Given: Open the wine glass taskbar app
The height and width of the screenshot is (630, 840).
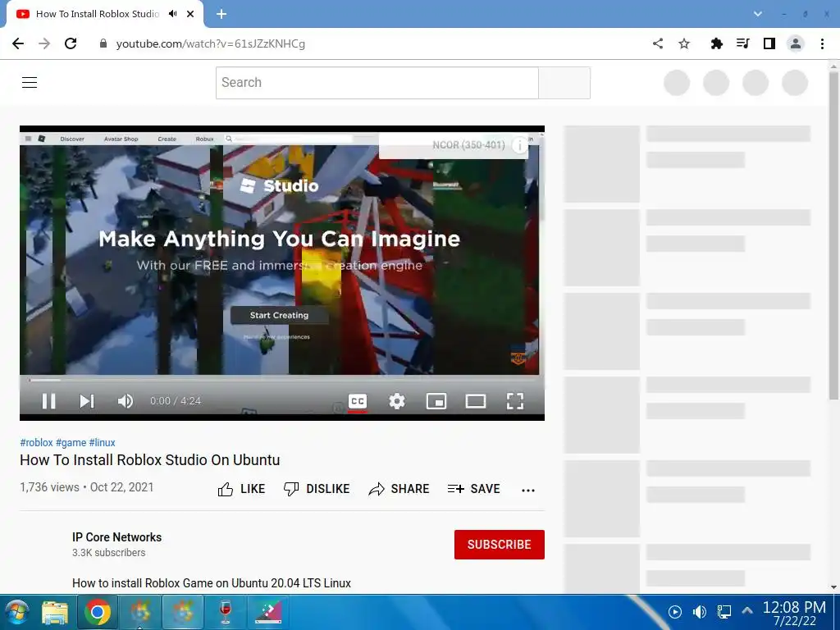Looking at the screenshot, I should [226, 612].
